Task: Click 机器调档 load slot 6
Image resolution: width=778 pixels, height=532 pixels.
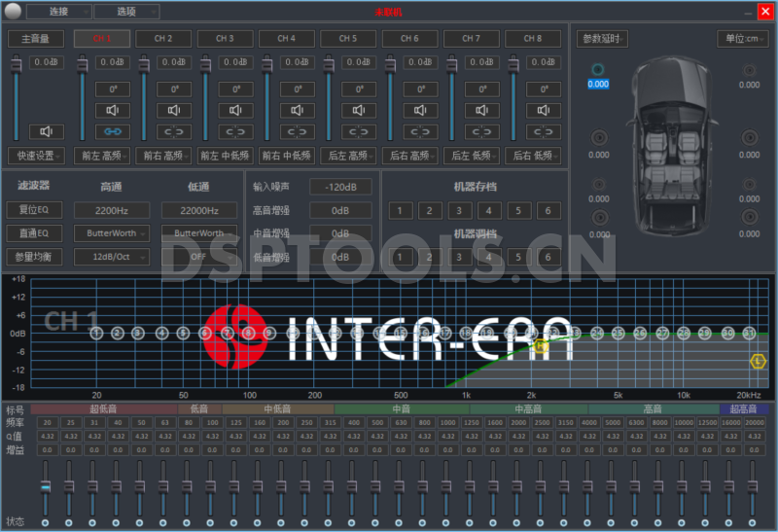Action: (548, 257)
